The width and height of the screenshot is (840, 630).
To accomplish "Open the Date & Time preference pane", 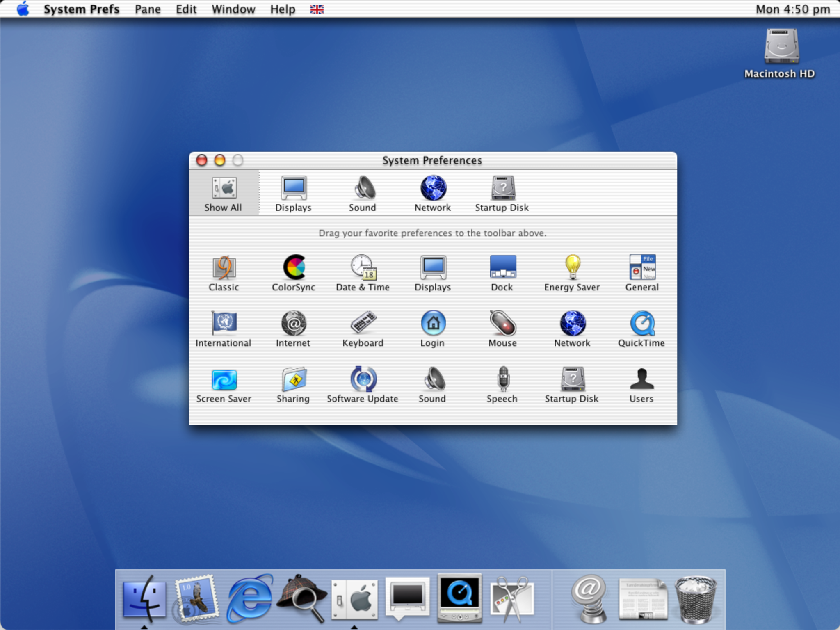I will click(363, 273).
